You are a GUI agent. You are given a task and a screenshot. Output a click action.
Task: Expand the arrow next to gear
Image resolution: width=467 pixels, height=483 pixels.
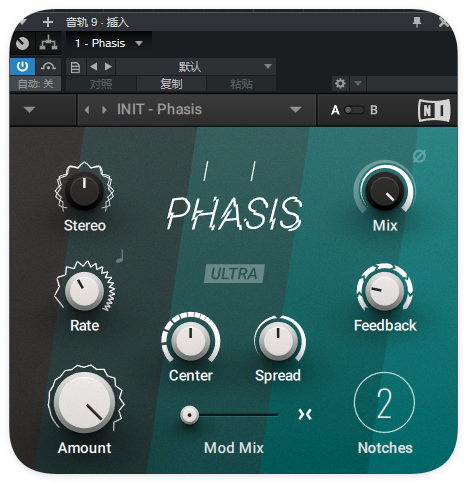pos(358,83)
